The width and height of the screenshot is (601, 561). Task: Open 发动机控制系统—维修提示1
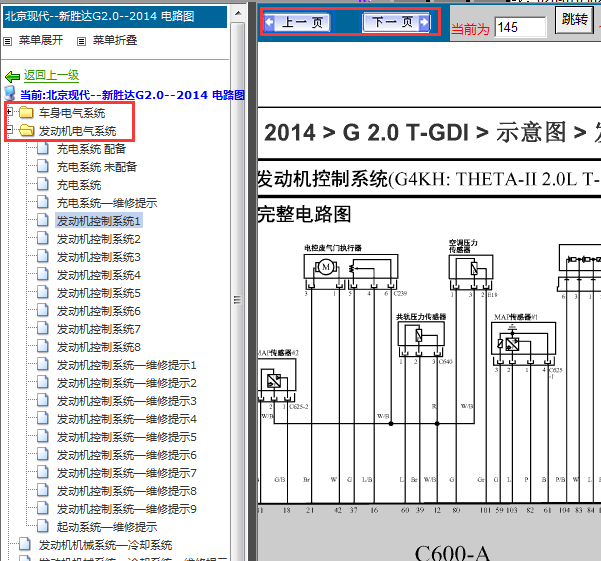point(126,365)
